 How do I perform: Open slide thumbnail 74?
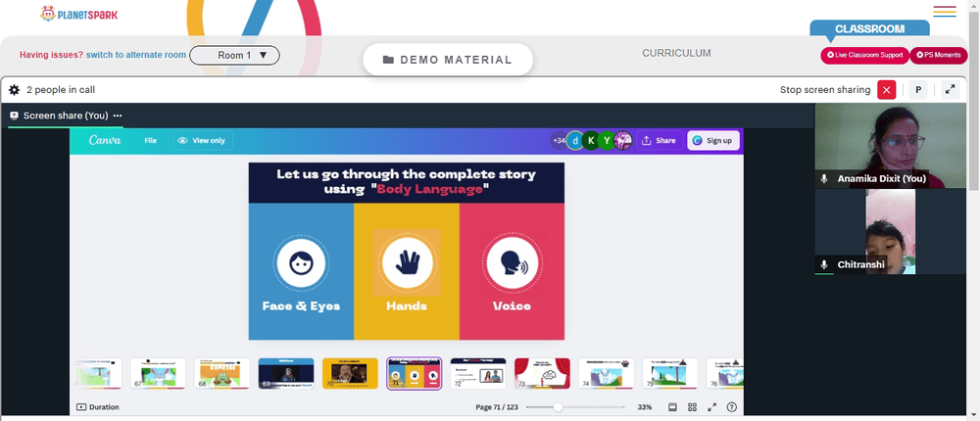(x=606, y=374)
